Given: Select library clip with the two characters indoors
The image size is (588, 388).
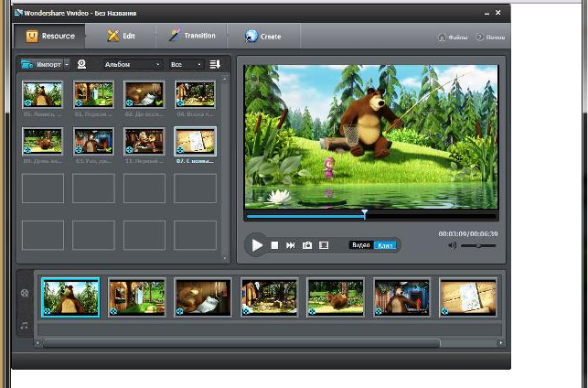Looking at the screenshot, I should 144,141.
